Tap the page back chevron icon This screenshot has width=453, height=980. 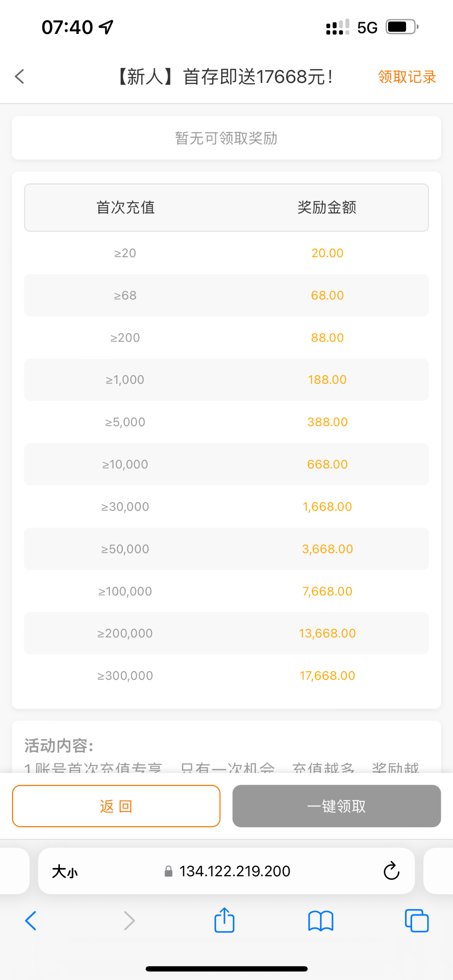pos(20,76)
